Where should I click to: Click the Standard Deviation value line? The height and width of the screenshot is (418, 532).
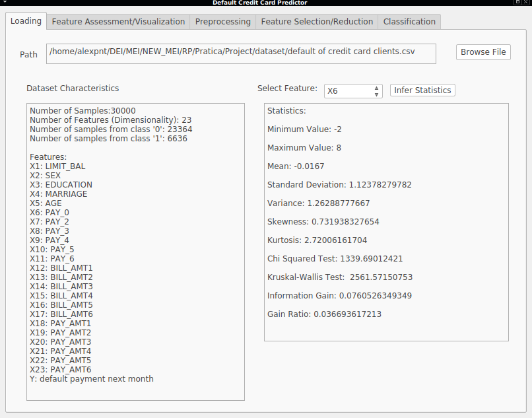click(339, 185)
